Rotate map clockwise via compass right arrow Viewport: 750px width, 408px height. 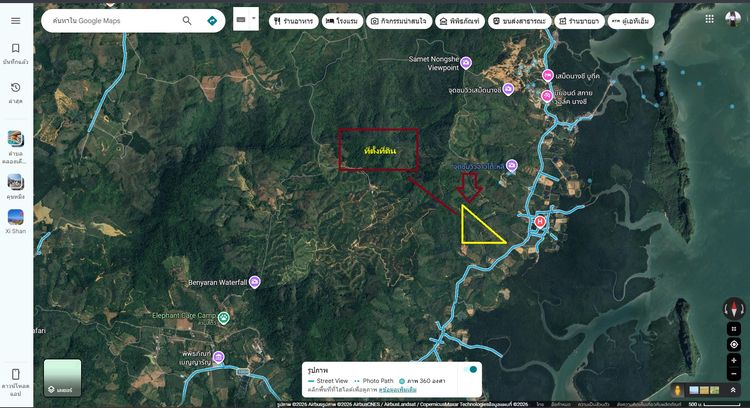742,309
